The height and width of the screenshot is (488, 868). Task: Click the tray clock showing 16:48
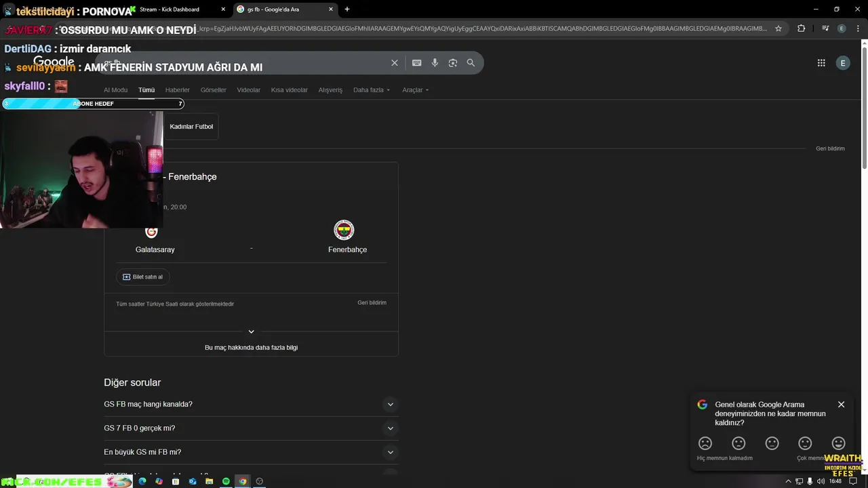click(835, 481)
